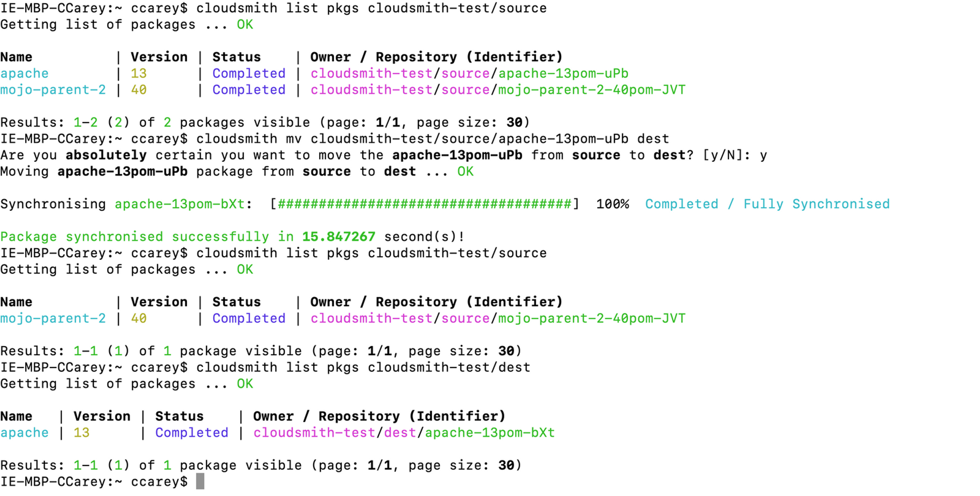
Task: Click version '40' in first package table
Action: pos(139,90)
